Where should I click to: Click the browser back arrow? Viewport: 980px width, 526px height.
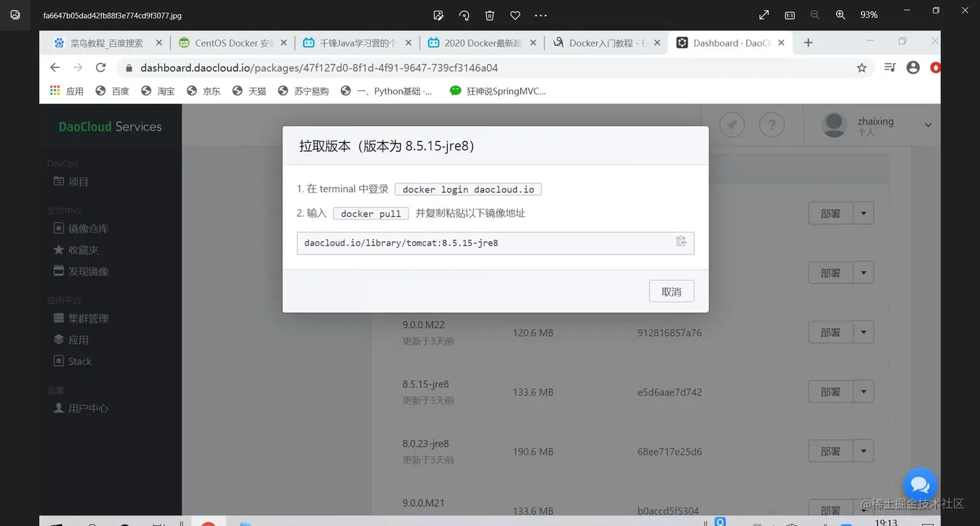[55, 67]
